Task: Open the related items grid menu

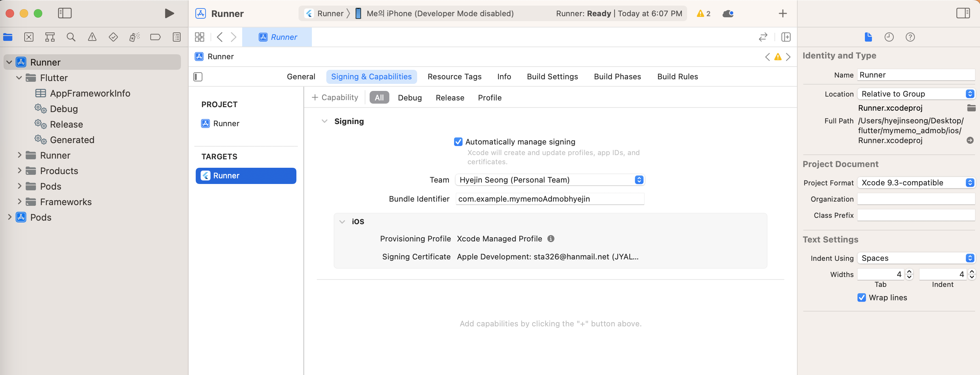Action: coord(199,37)
